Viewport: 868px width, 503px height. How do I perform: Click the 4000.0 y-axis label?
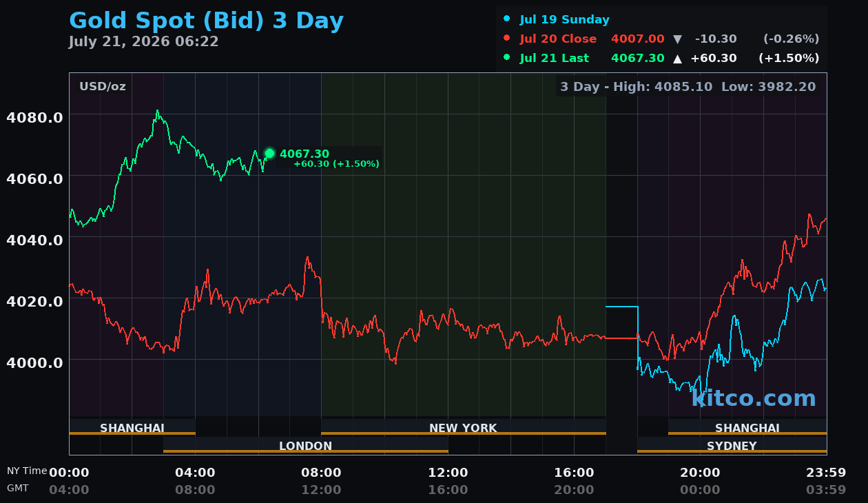[34, 362]
